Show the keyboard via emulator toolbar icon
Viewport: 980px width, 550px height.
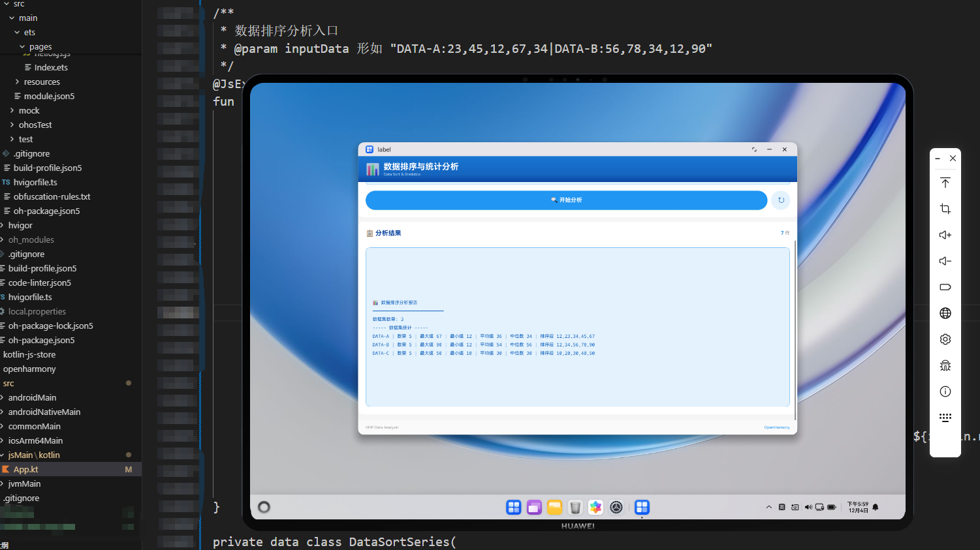pyautogui.click(x=945, y=418)
